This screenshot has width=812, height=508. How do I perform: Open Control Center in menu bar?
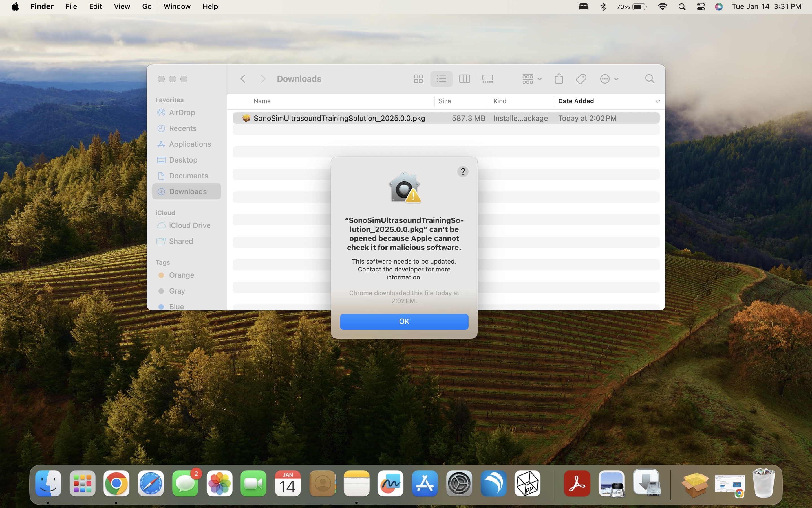pos(701,7)
